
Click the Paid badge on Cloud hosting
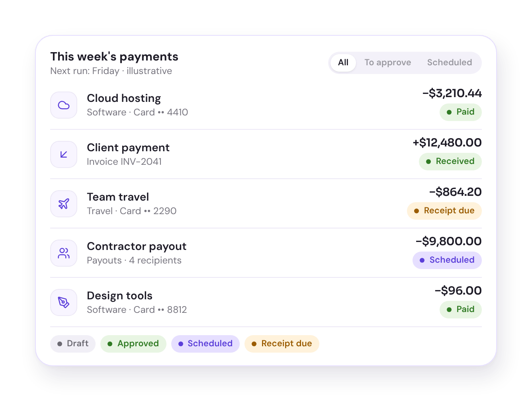tap(461, 112)
